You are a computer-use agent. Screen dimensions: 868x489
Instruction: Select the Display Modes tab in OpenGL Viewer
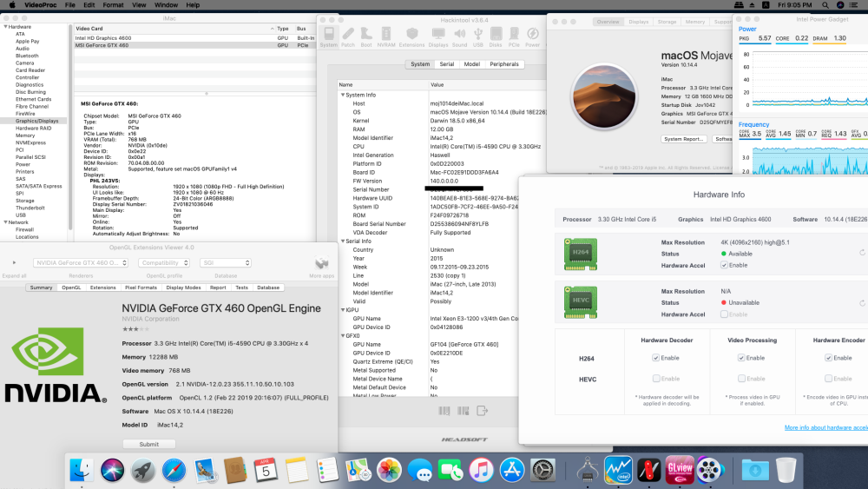183,287
